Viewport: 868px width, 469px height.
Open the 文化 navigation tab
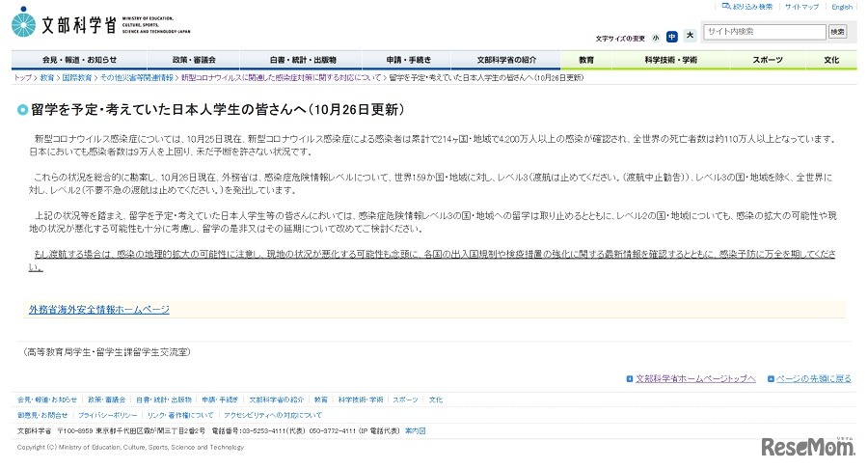coord(831,60)
